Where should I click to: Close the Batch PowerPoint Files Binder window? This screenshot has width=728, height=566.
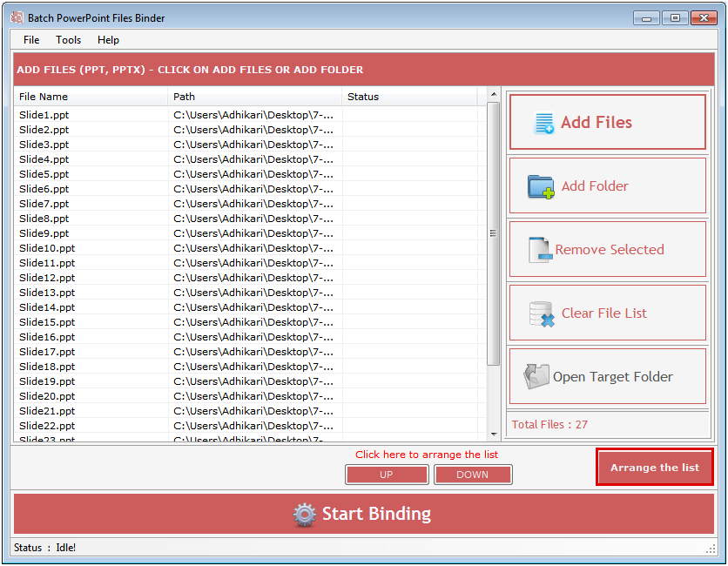tap(704, 18)
